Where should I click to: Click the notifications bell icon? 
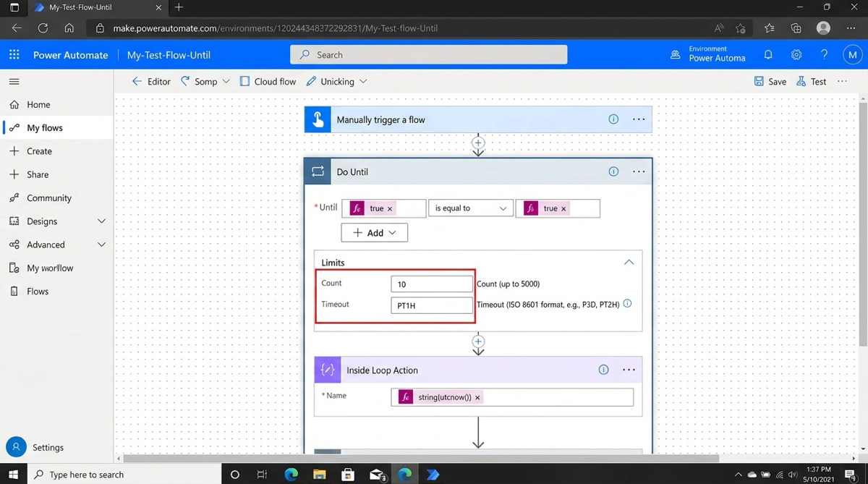click(x=768, y=55)
